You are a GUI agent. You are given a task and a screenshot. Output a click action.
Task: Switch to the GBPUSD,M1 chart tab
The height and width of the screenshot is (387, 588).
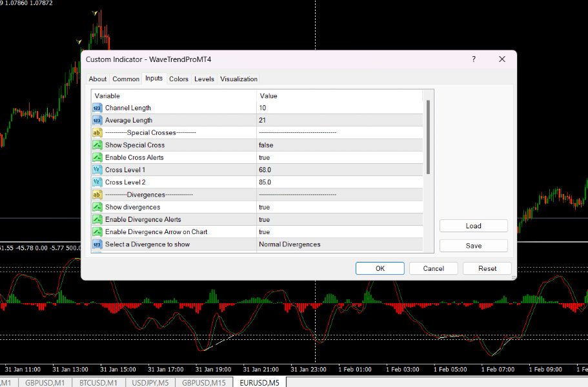pyautogui.click(x=45, y=382)
